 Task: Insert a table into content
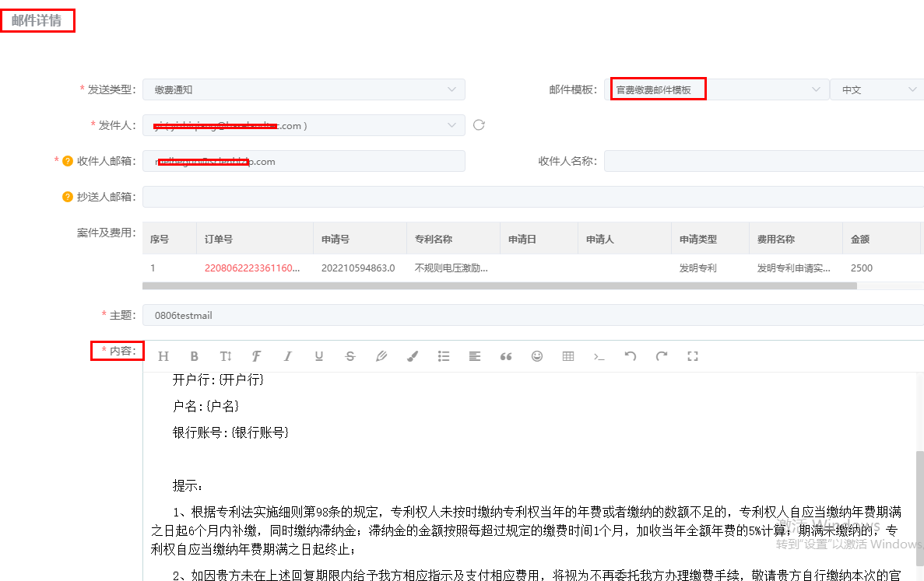coord(568,356)
